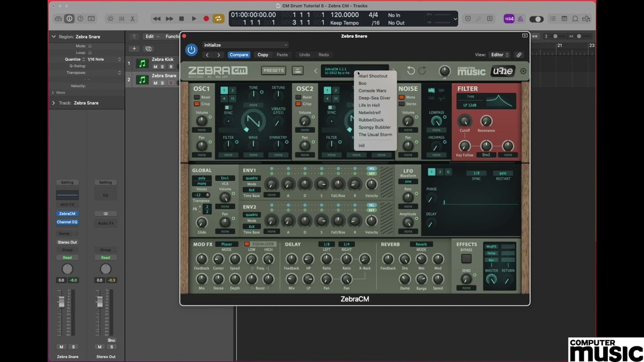Click the duplicate track icon
This screenshot has width=644, height=362.
point(148,49)
